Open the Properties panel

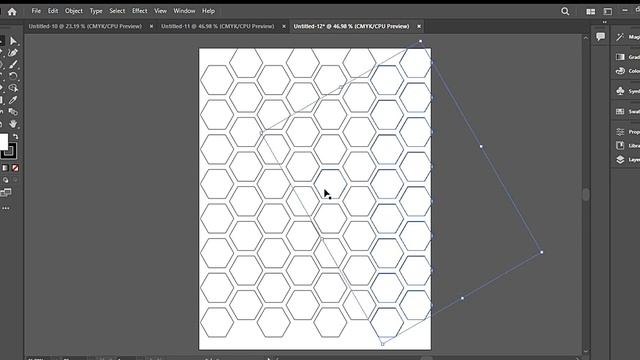(x=627, y=132)
